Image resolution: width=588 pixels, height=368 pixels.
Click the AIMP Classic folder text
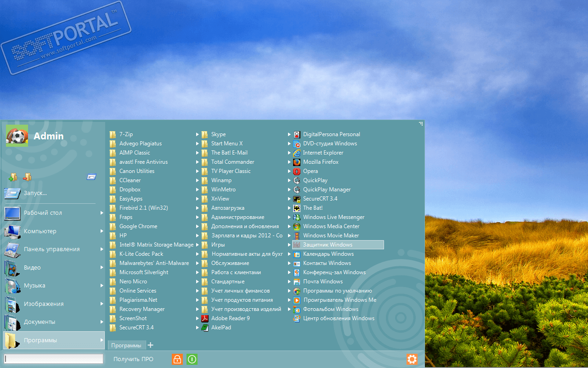coord(135,153)
